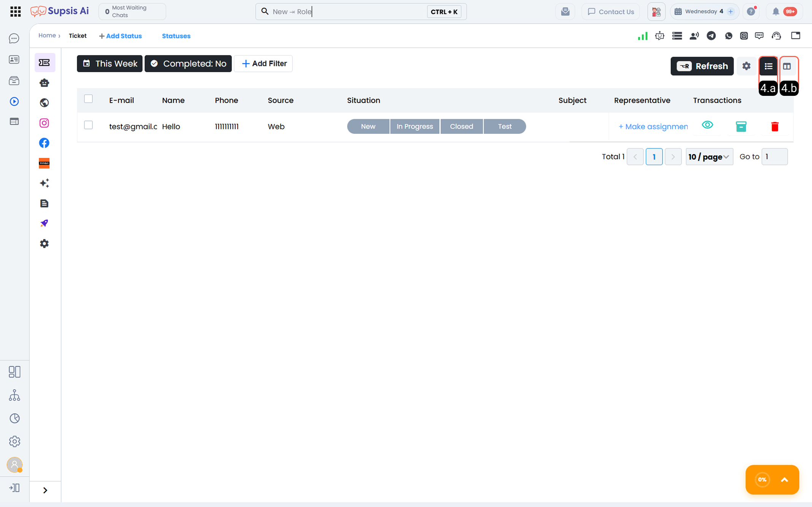
Task: Click the 0% progress circle indicator
Action: 762,480
